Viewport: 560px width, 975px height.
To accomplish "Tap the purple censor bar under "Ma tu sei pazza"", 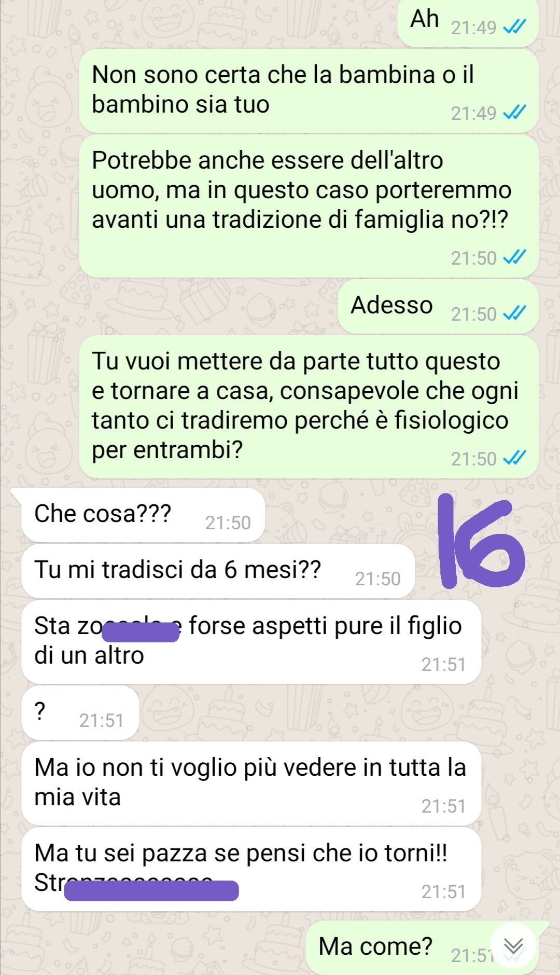I will tap(151, 890).
